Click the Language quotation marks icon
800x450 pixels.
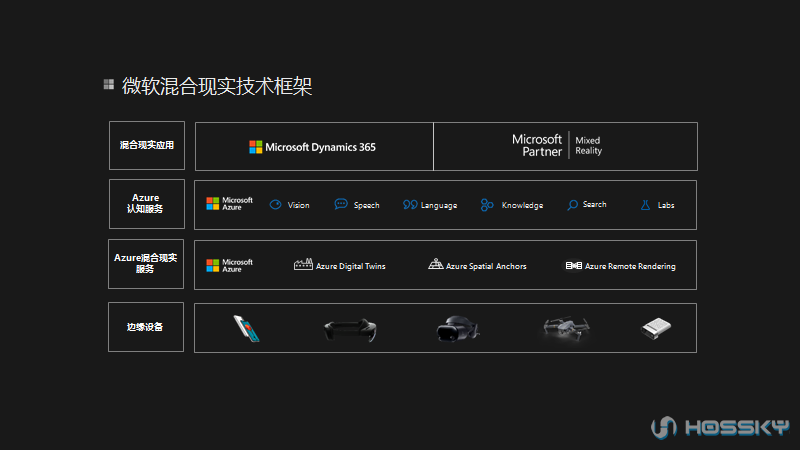tap(410, 205)
